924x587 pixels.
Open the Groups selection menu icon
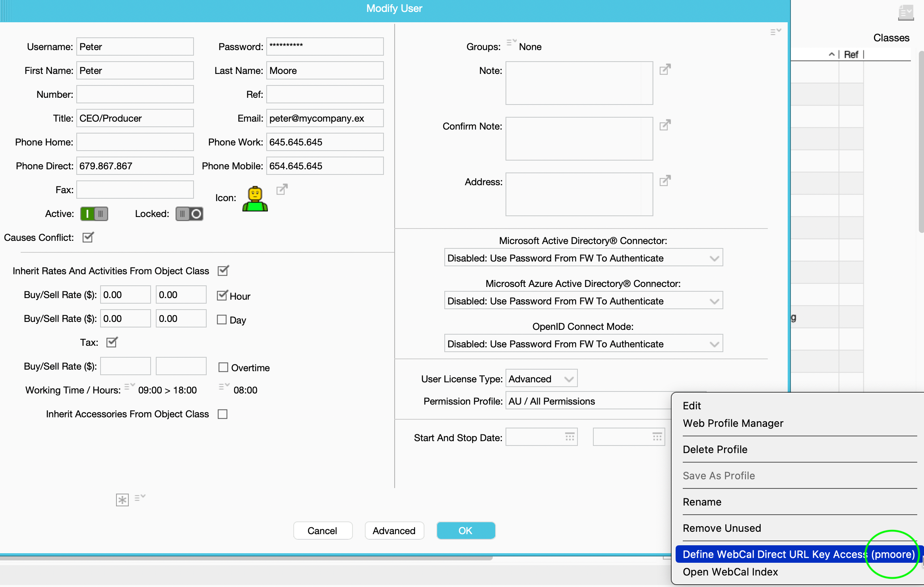[x=511, y=43]
